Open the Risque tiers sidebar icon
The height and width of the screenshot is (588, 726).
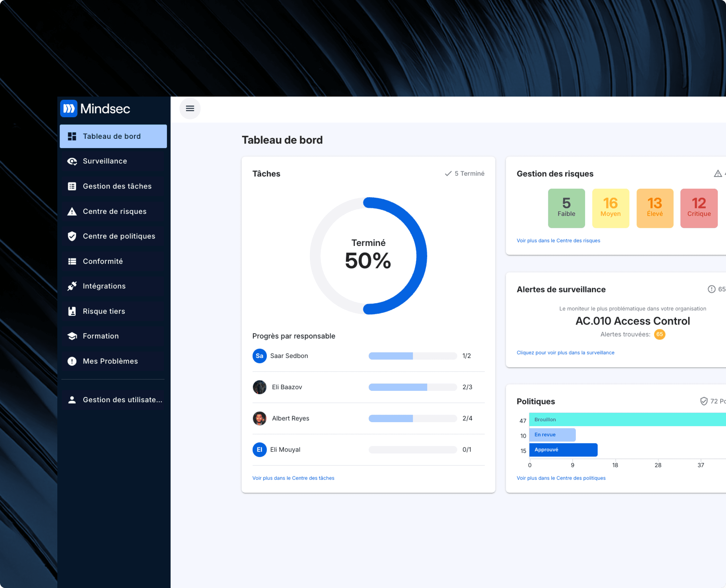click(72, 311)
